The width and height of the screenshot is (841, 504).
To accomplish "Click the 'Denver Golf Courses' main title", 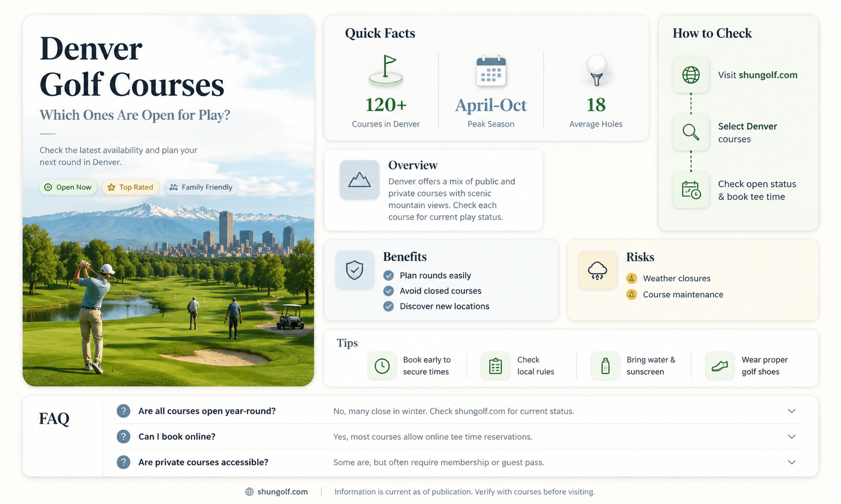I will [132, 66].
